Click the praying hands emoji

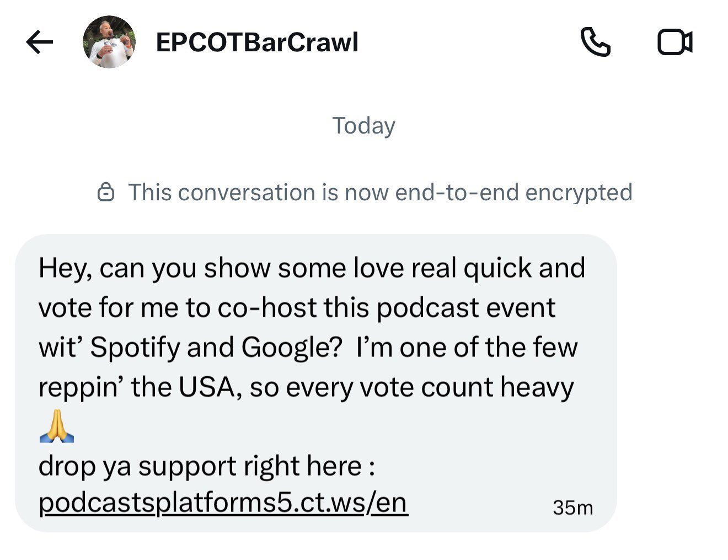(x=57, y=427)
